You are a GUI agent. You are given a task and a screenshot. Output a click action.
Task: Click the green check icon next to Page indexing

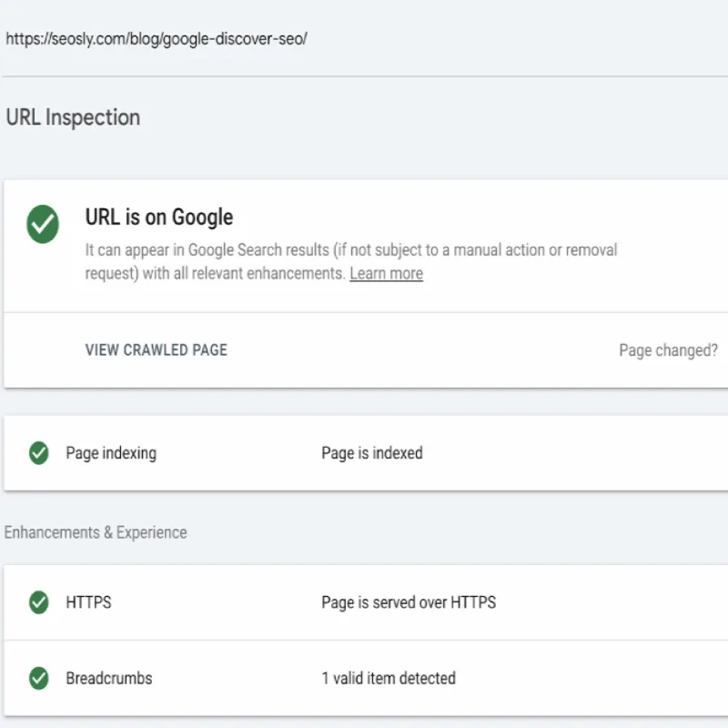(x=39, y=452)
